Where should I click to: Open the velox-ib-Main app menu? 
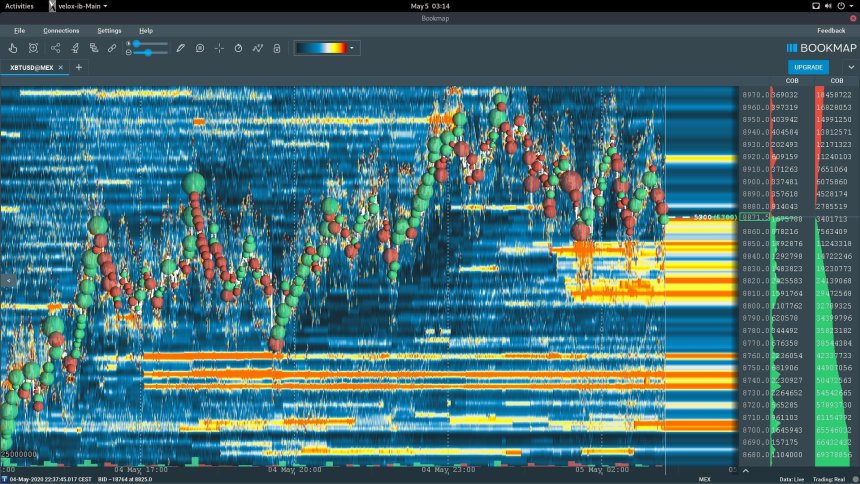[x=82, y=6]
